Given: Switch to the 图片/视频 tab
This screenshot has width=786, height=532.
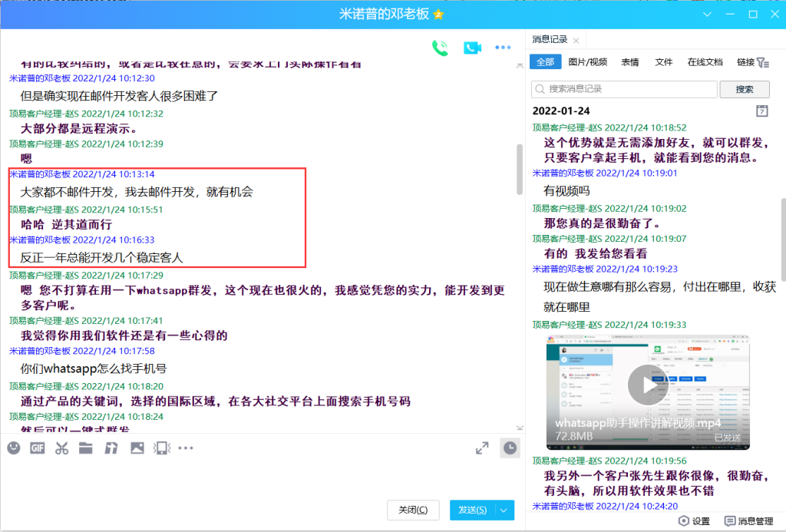Looking at the screenshot, I should tap(587, 62).
